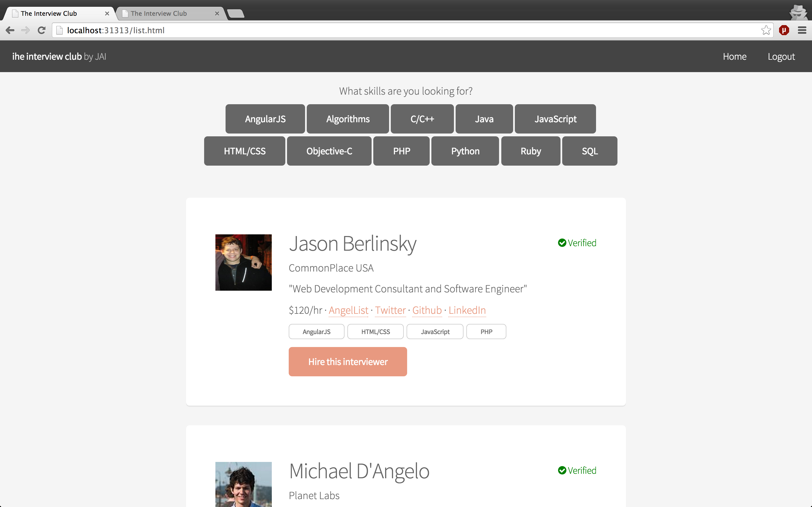Switch to the second Interview Club tab

coord(164,14)
